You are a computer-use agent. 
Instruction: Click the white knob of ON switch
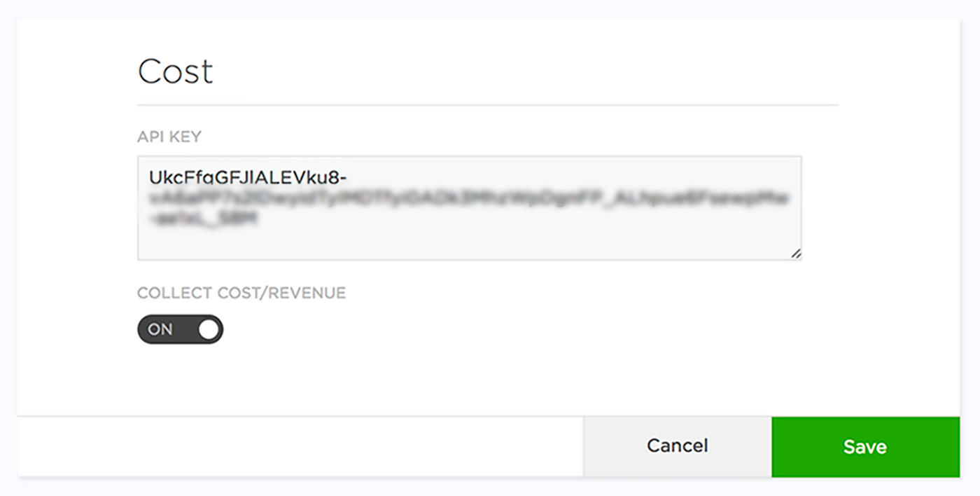tap(209, 329)
